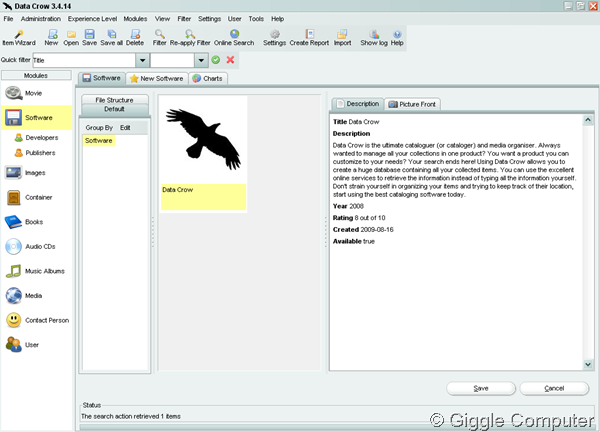Clear quick filter with red X
Viewport: 600px width, 432px height.
pyautogui.click(x=230, y=60)
